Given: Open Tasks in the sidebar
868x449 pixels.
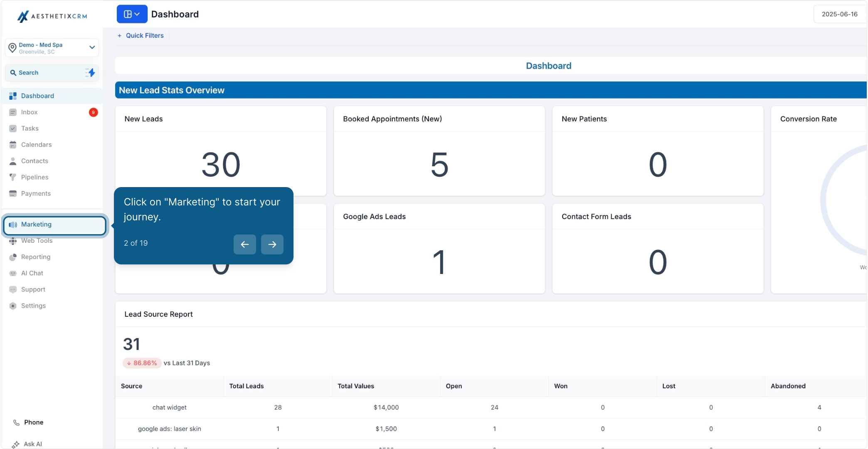Looking at the screenshot, I should pos(52,128).
